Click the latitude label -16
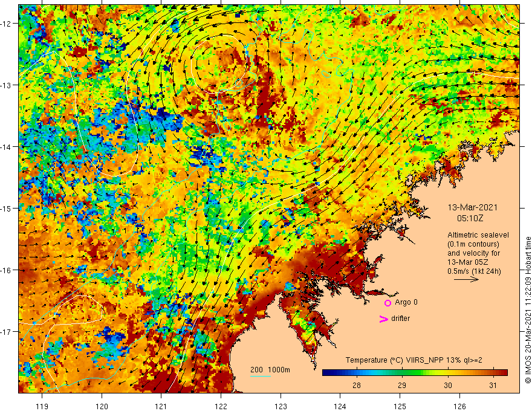Image resolution: width=532 pixels, height=411 pixels. click(7, 270)
